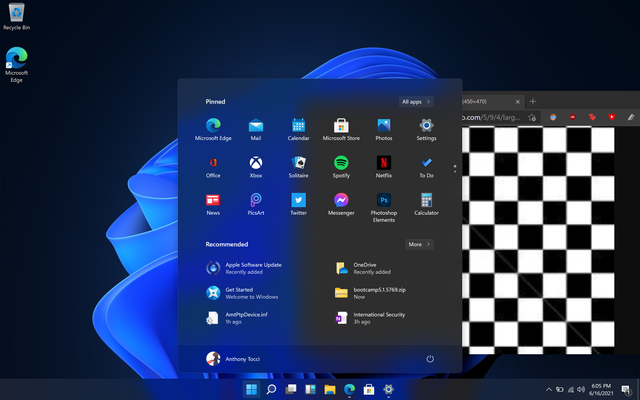Open the OneDrive recommended item

pyautogui.click(x=363, y=268)
